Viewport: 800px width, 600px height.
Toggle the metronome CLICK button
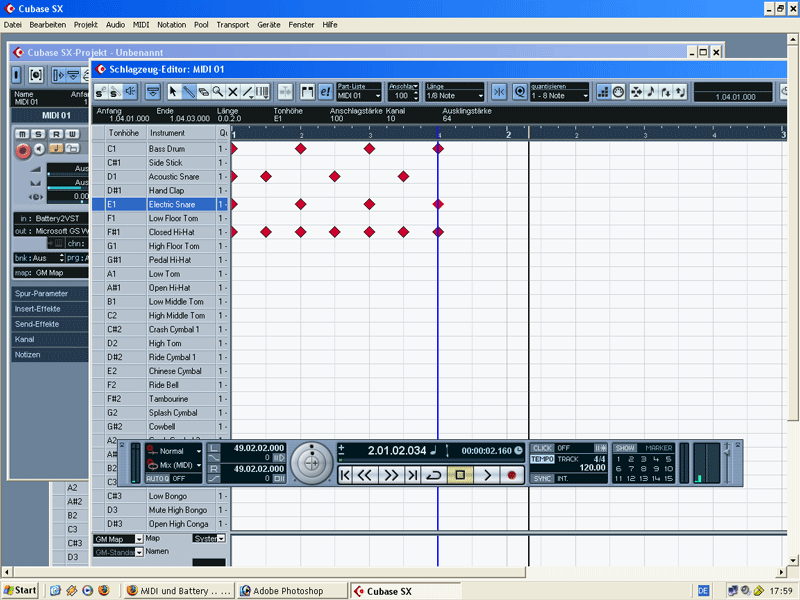[x=542, y=448]
